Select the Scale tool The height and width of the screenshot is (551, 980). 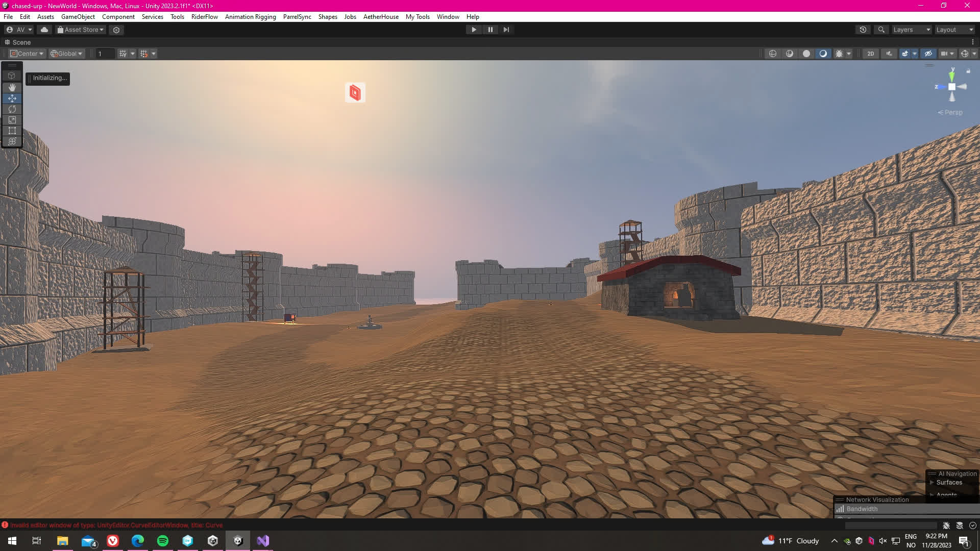pyautogui.click(x=12, y=120)
